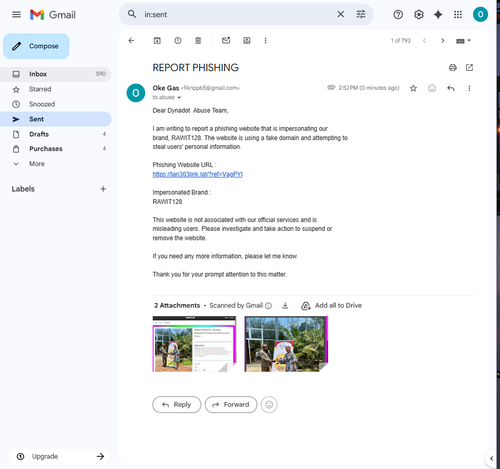The image size is (500, 469).
Task: Open the Starred folder
Action: coord(55,89)
